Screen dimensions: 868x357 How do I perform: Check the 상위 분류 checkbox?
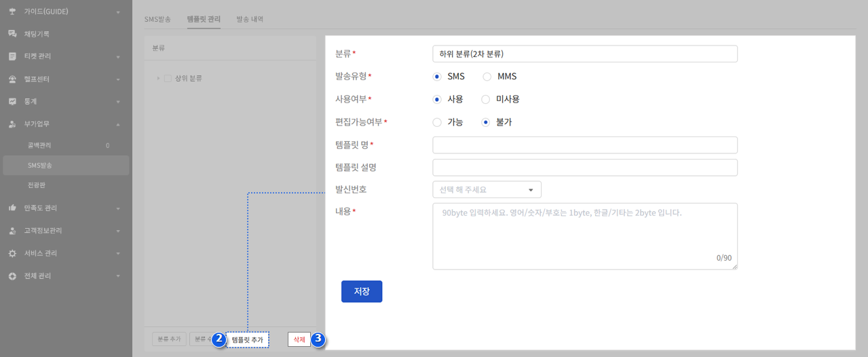[x=168, y=78]
